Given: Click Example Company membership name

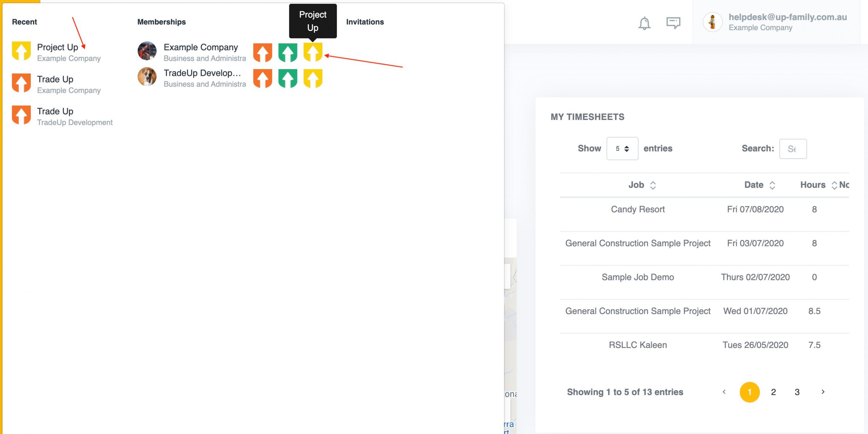Looking at the screenshot, I should [x=201, y=47].
